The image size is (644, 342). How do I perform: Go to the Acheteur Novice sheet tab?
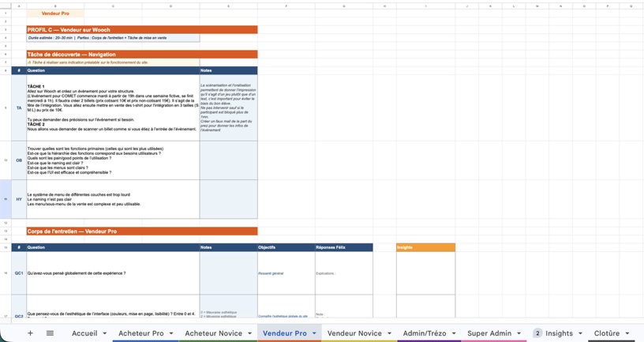[x=214, y=333]
